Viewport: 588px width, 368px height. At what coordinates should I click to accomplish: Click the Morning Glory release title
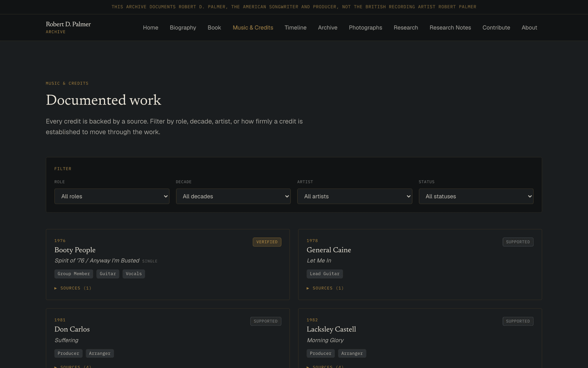click(325, 340)
